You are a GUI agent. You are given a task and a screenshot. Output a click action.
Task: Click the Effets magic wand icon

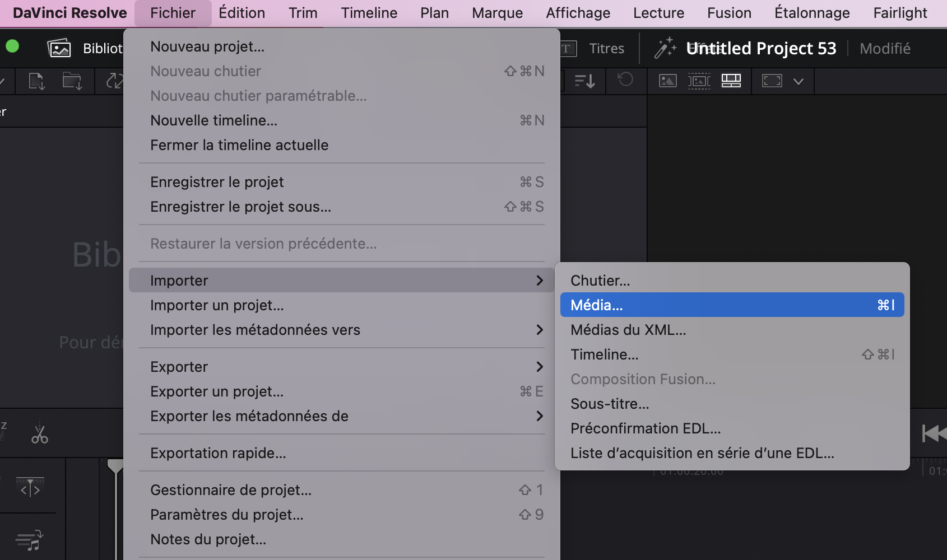tap(666, 48)
